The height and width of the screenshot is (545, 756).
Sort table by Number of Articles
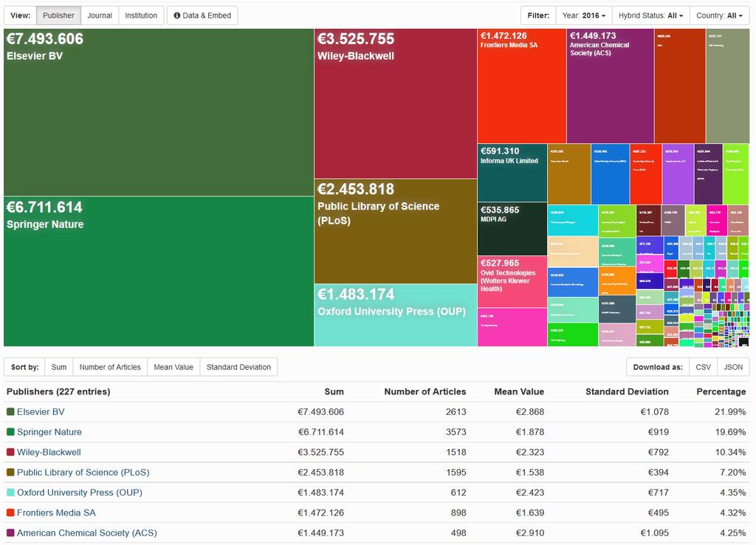coord(110,367)
